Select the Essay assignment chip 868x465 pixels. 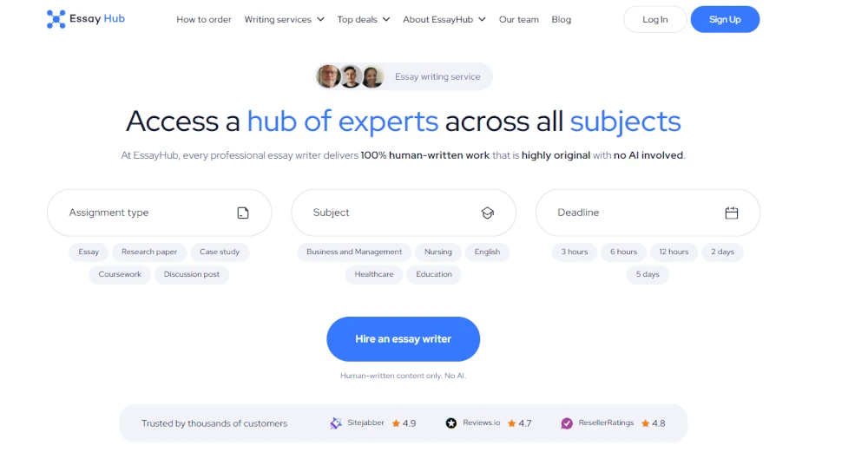pyautogui.click(x=89, y=252)
